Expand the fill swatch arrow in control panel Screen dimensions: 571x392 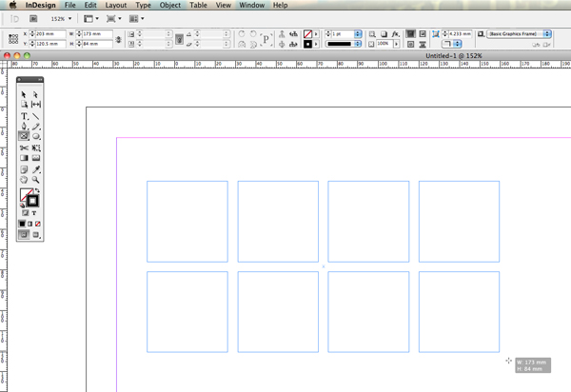click(316, 34)
